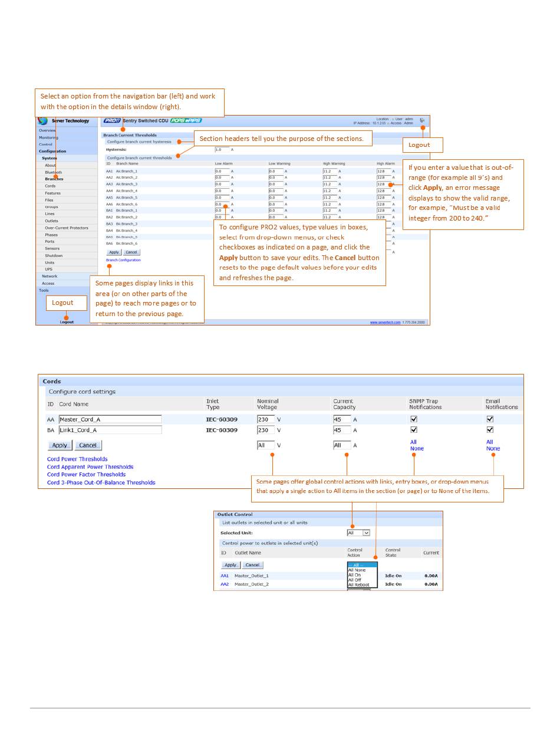
Task: Select System under Configuration
Action: click(x=50, y=158)
